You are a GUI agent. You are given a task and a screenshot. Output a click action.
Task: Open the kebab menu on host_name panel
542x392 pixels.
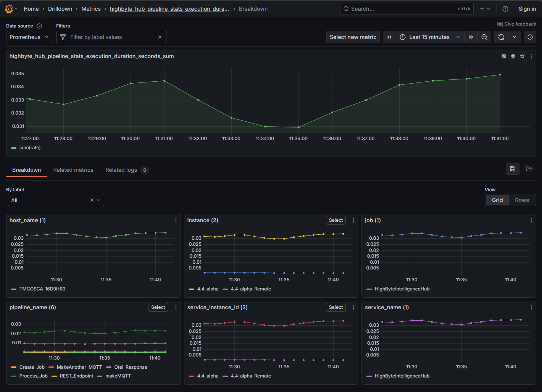tap(176, 220)
